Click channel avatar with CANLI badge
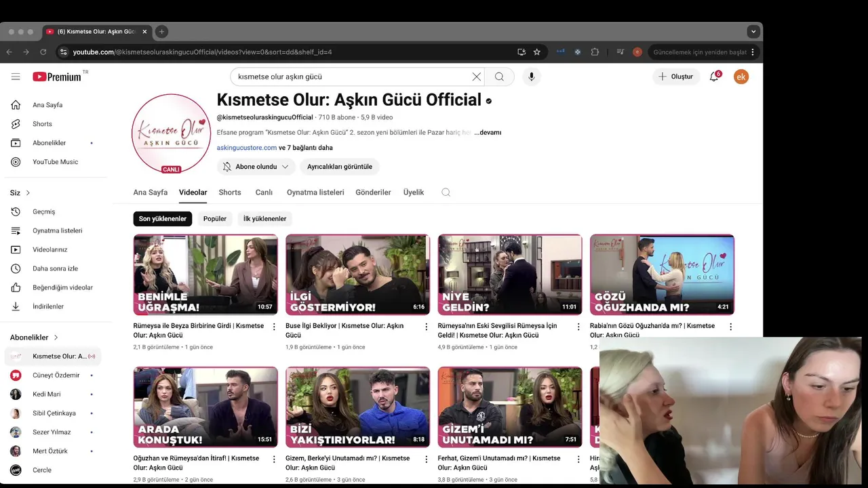This screenshot has height=488, width=868. (x=171, y=134)
